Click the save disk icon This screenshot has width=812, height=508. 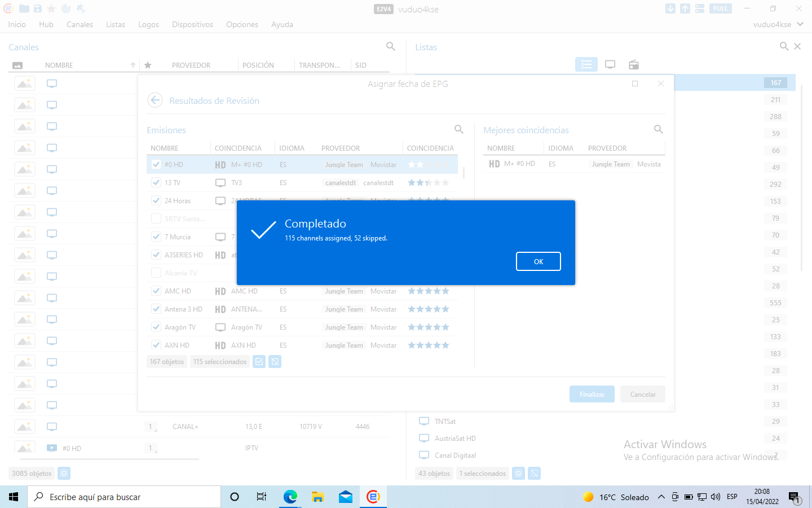(38, 8)
